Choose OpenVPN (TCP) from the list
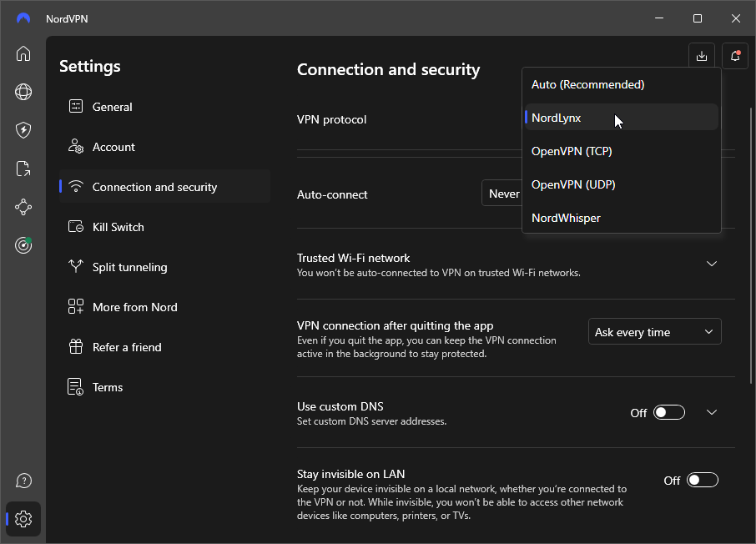Viewport: 756px width, 544px height. pyautogui.click(x=622, y=151)
